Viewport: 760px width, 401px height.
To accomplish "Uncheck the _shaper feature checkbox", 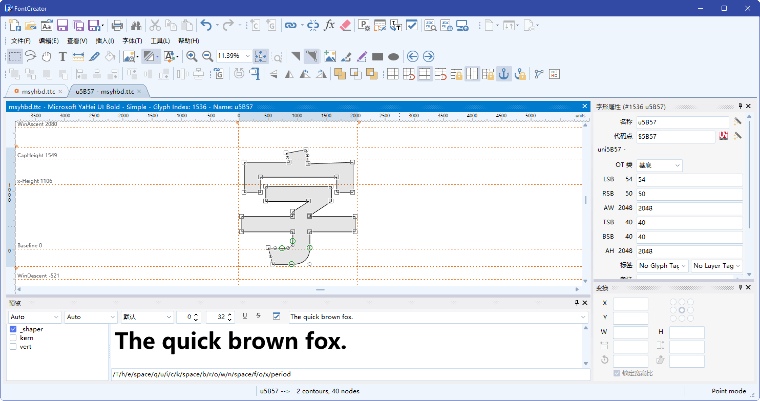I will 13,329.
